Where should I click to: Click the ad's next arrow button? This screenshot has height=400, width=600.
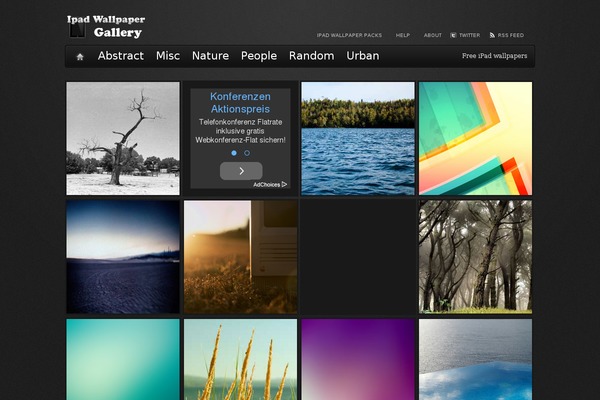tap(241, 171)
